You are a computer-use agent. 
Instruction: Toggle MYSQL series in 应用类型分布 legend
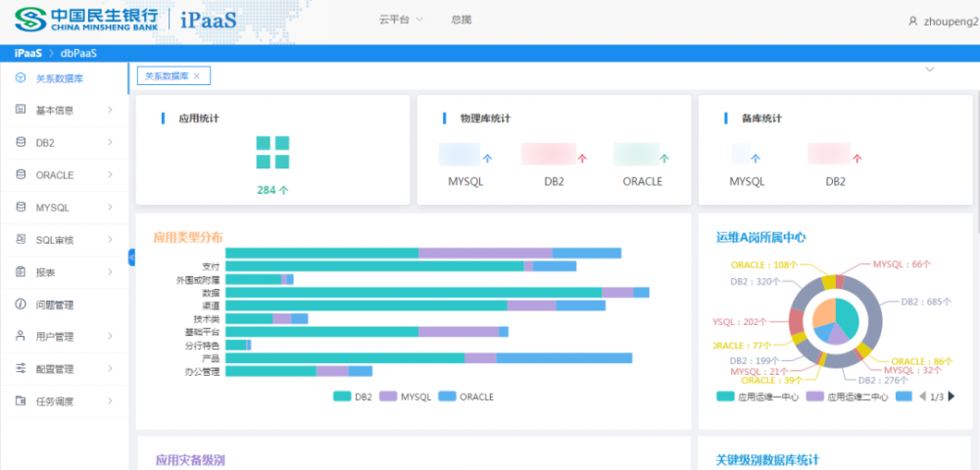[406, 397]
